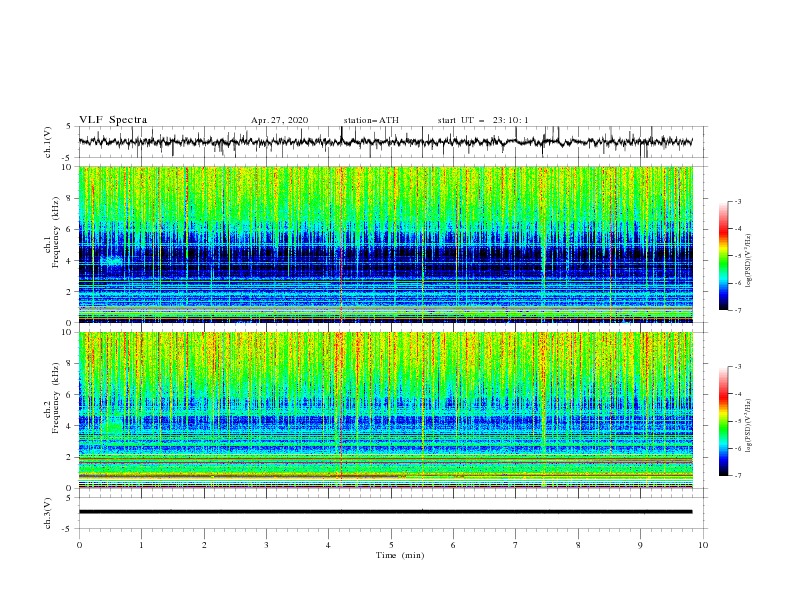Click the time axis tick label "2"
The height and width of the screenshot is (612, 792).
point(204,545)
